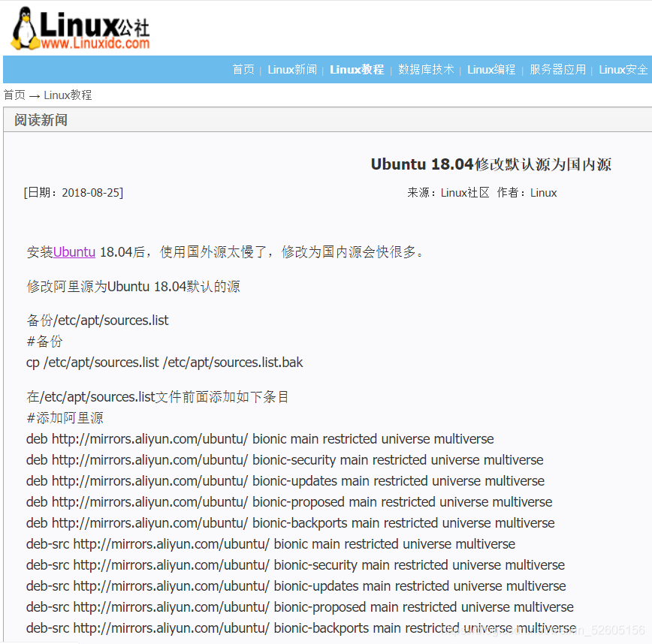Click the cp sources.list backup command line
Image resolution: width=652 pixels, height=644 pixels.
165,363
